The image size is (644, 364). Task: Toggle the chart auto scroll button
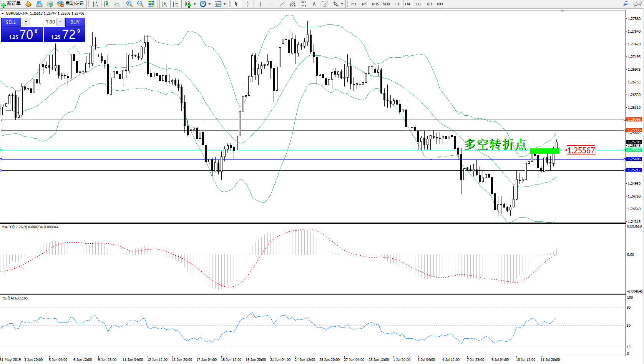point(164,4)
